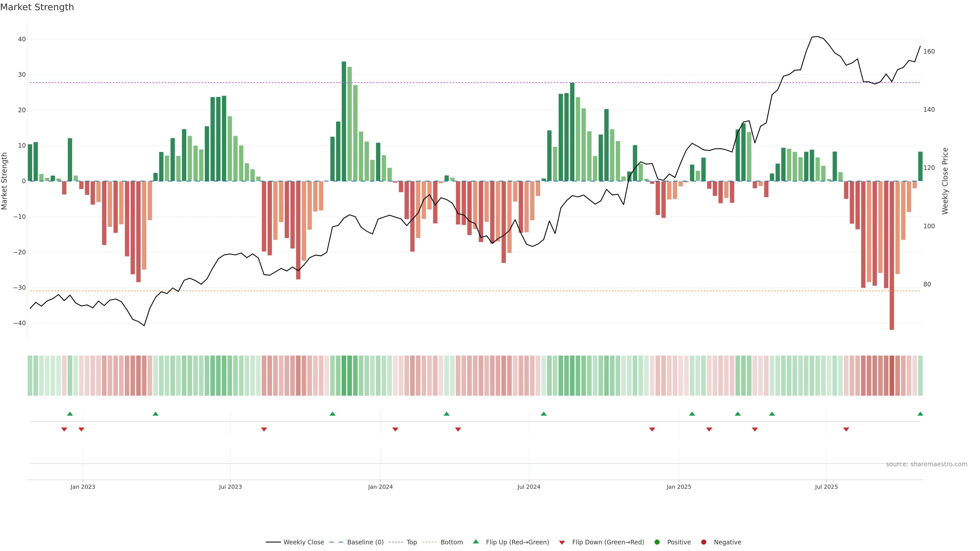Click the darkest green heatmap strip cell
Image resolution: width=980 pixels, height=551 pixels.
pyautogui.click(x=344, y=375)
